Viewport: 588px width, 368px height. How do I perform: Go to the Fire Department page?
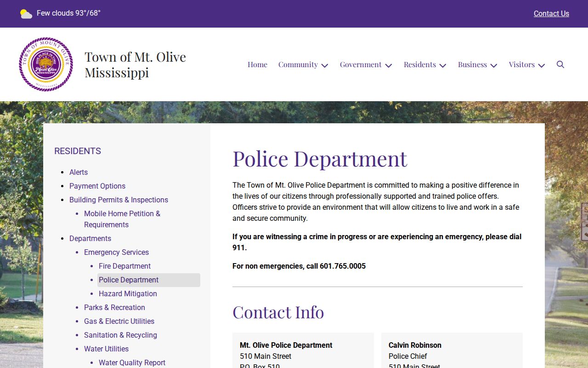point(124,266)
